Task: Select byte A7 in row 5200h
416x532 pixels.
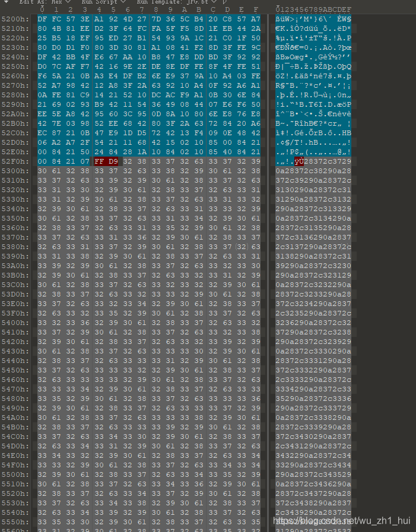Action: (x=256, y=19)
